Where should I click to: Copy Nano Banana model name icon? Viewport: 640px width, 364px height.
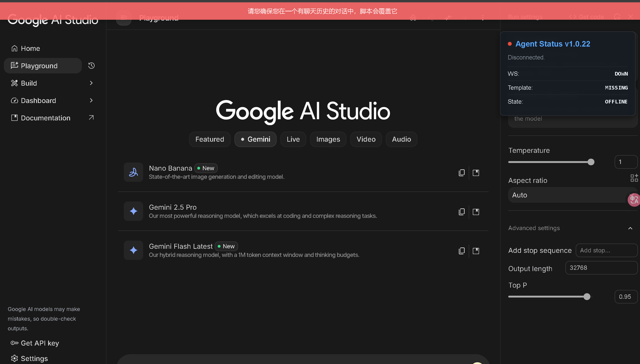click(x=462, y=173)
